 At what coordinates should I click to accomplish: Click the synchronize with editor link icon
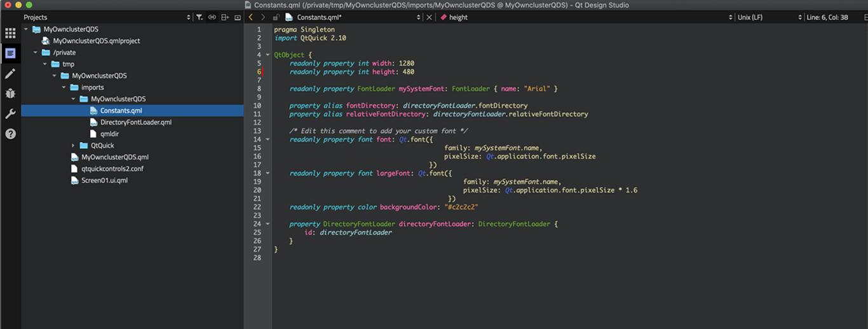click(x=212, y=17)
